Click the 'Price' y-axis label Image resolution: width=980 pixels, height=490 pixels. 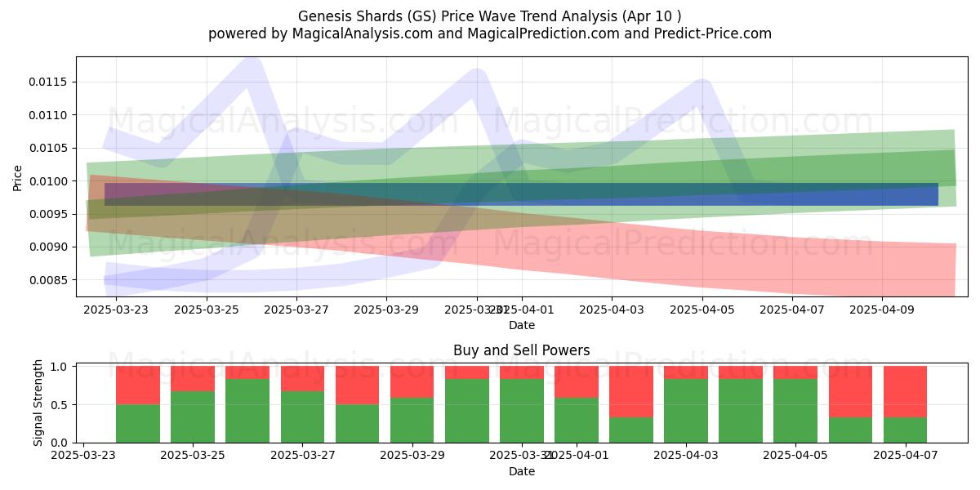coord(18,177)
